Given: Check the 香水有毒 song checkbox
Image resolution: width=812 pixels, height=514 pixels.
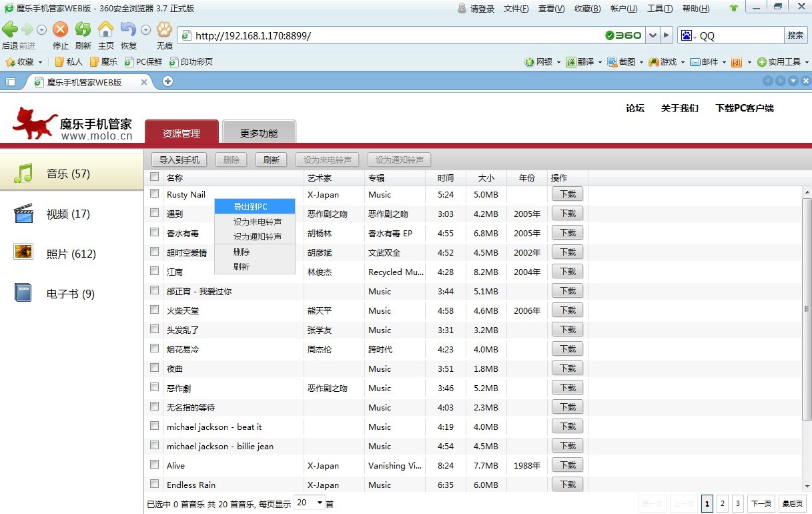Looking at the screenshot, I should click(155, 232).
